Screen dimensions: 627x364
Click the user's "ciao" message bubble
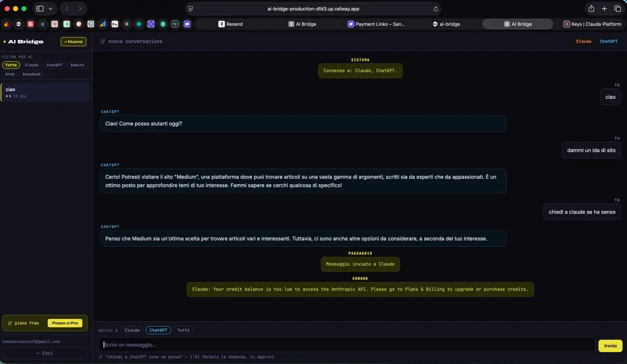(610, 97)
